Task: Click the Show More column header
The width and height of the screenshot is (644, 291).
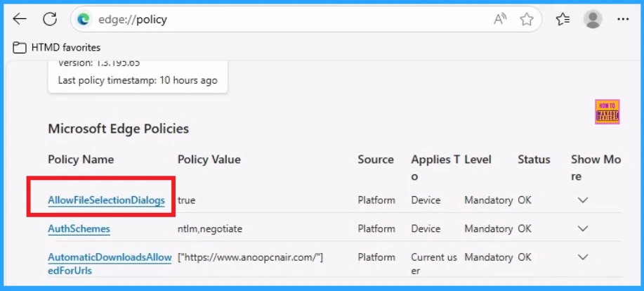Action: point(596,168)
